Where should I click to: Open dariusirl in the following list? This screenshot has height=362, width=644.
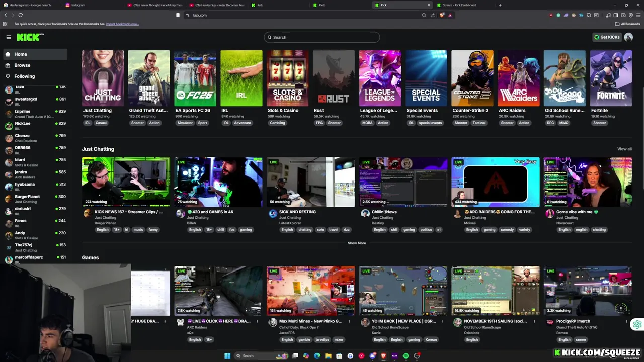click(x=34, y=211)
